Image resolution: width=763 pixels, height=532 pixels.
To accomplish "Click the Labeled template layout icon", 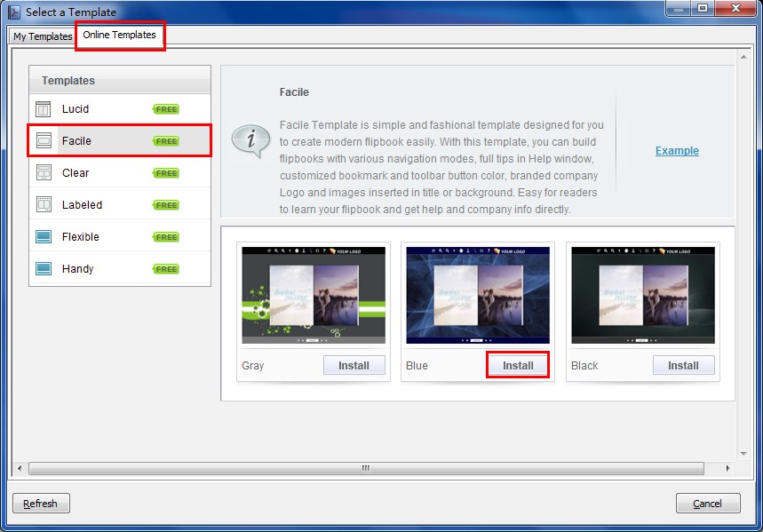I will (x=44, y=205).
